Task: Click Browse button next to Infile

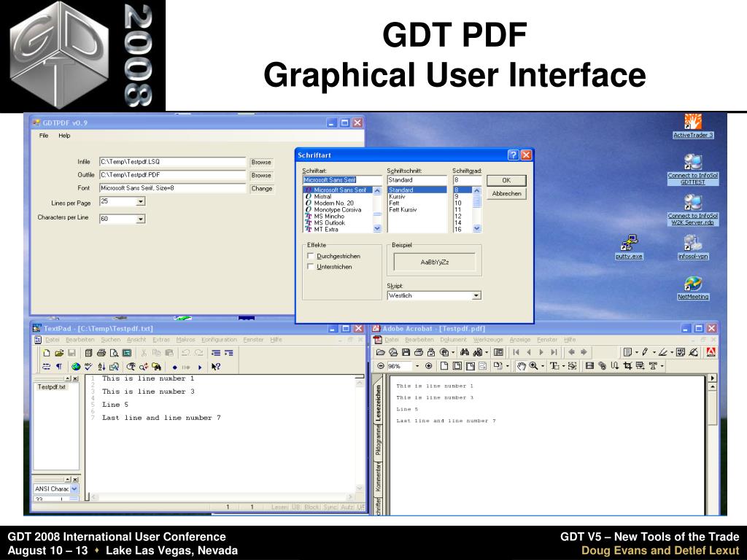Action: point(261,163)
